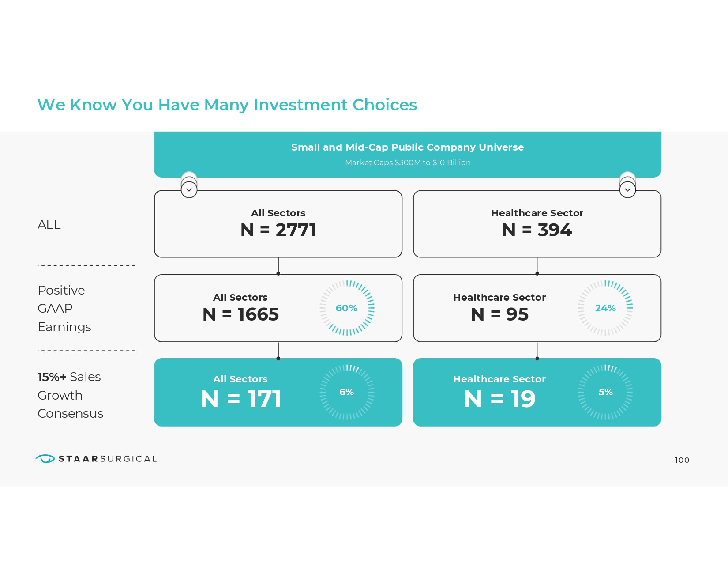The image size is (728, 563).
Task: Select teal All Sectors N = 171 card
Action: (x=240, y=392)
